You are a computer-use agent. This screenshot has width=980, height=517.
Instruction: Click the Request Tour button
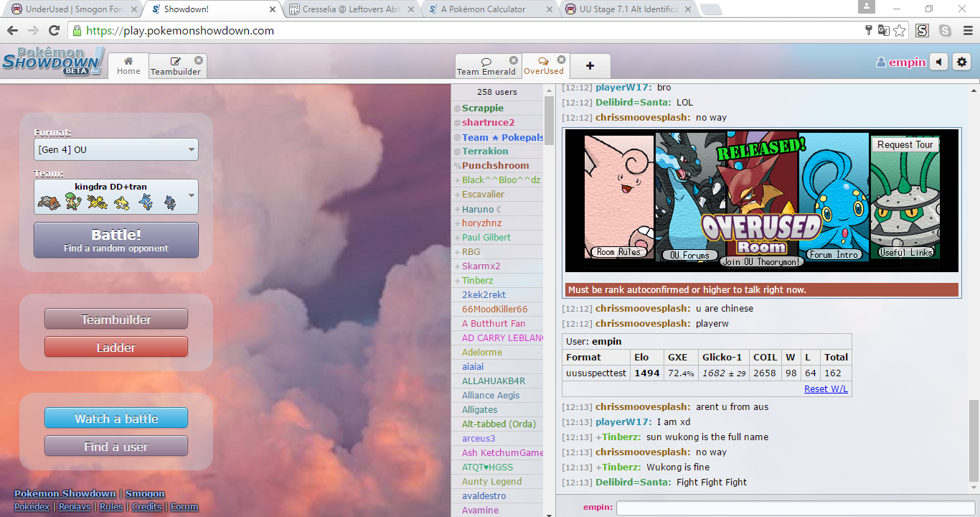coord(905,144)
